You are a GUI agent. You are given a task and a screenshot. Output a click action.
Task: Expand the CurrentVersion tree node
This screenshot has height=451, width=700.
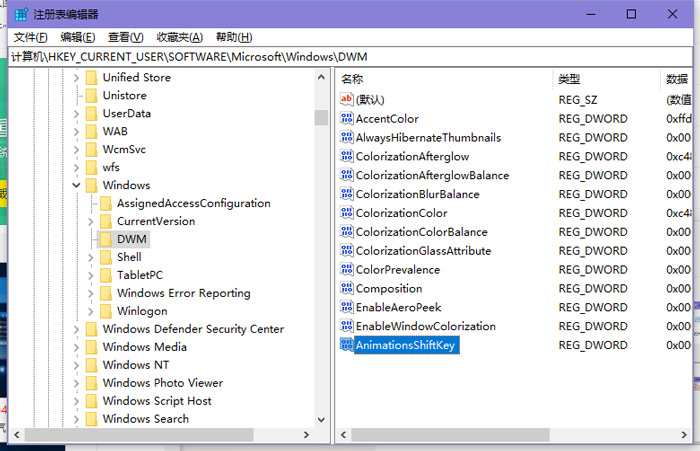pyautogui.click(x=91, y=221)
